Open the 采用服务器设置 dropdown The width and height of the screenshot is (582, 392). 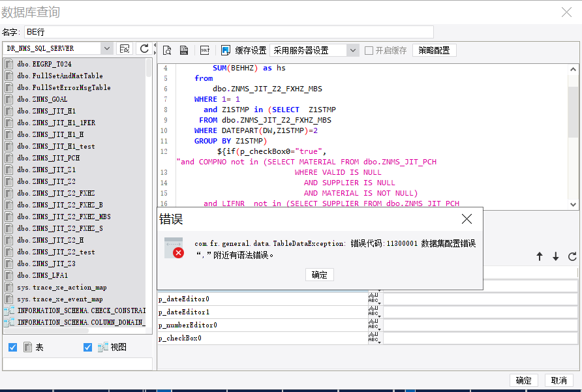click(x=352, y=50)
